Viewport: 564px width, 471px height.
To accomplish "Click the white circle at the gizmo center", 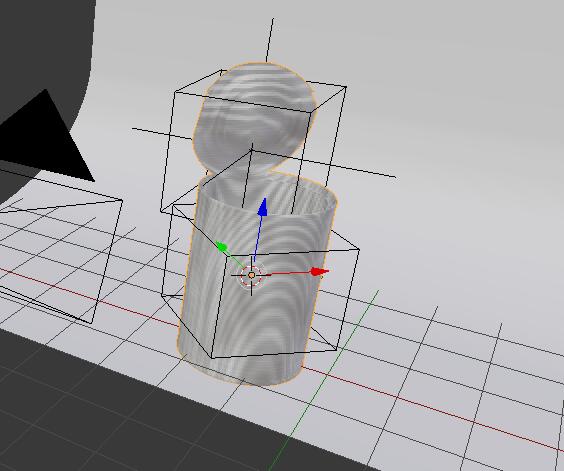I will coord(252,276).
